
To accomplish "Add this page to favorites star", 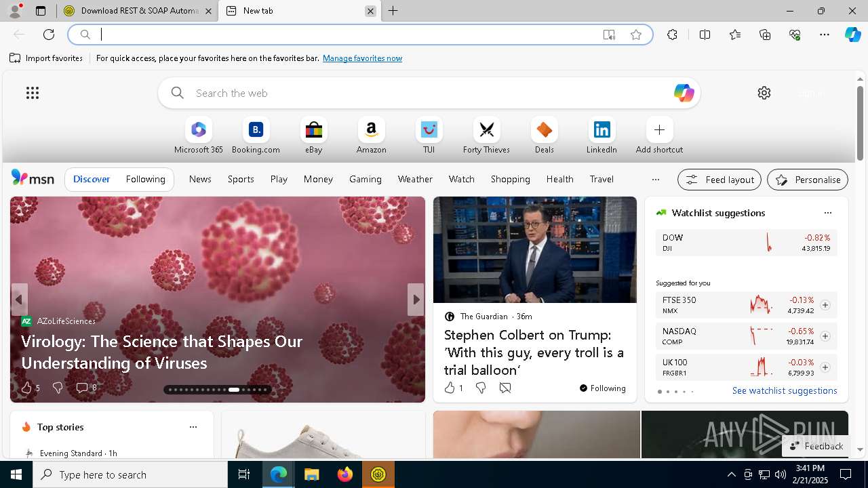I will [x=636, y=35].
